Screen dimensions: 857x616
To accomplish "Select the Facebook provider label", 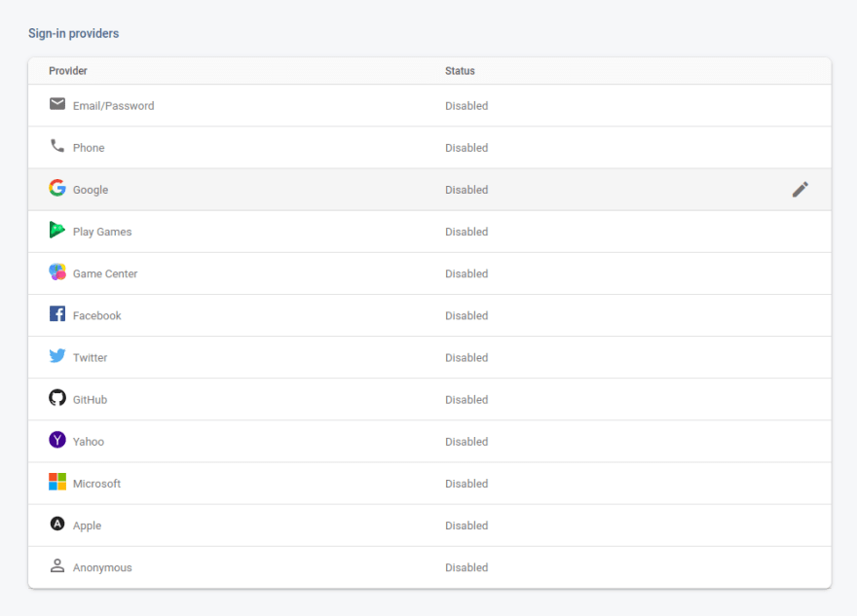I will click(x=96, y=315).
